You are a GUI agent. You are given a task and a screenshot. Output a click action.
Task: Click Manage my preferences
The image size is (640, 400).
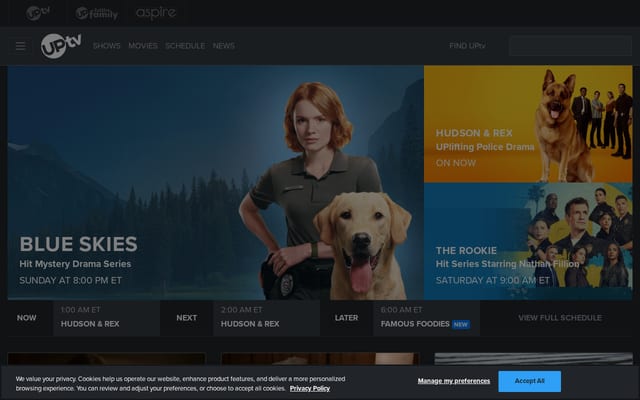point(454,381)
